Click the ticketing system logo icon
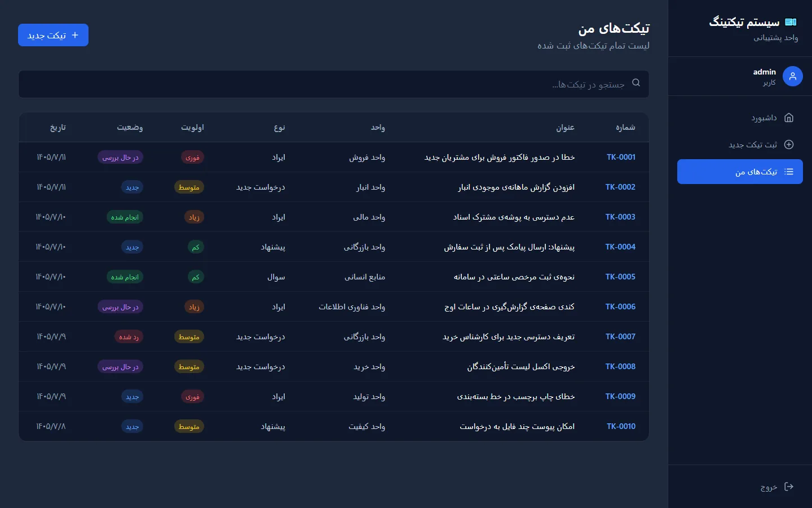Viewport: 812px width, 508px height. (791, 22)
